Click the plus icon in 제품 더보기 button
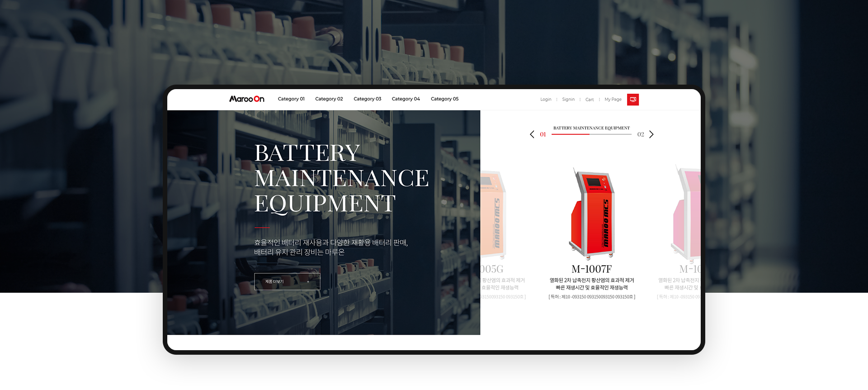 coord(308,281)
